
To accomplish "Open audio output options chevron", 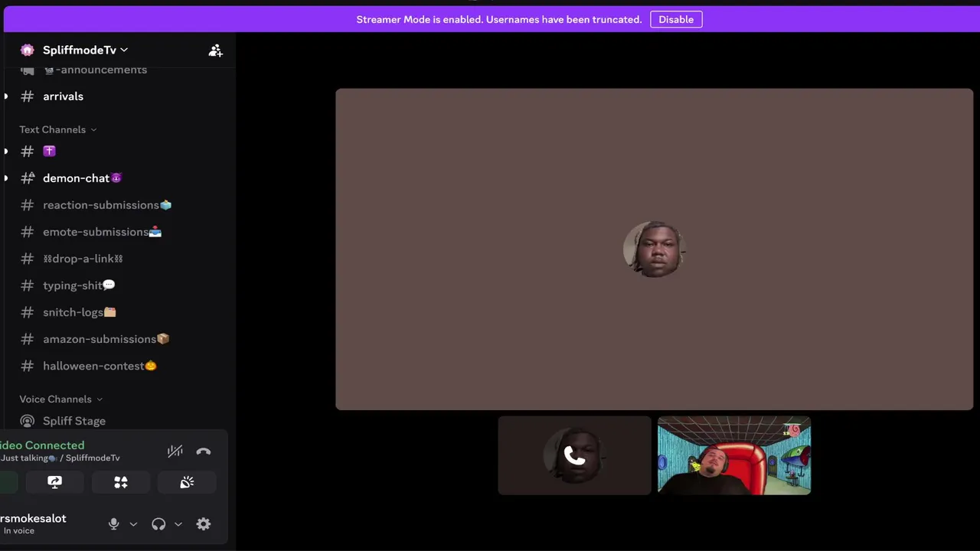I will [x=178, y=524].
